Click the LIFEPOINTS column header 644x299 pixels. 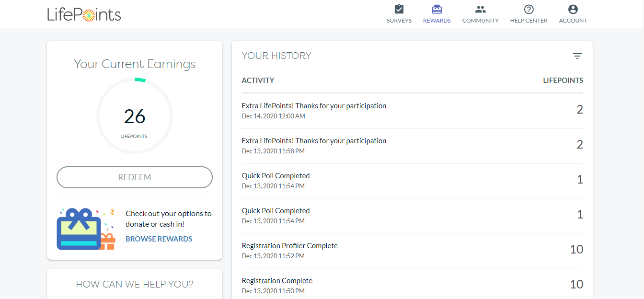tap(563, 80)
